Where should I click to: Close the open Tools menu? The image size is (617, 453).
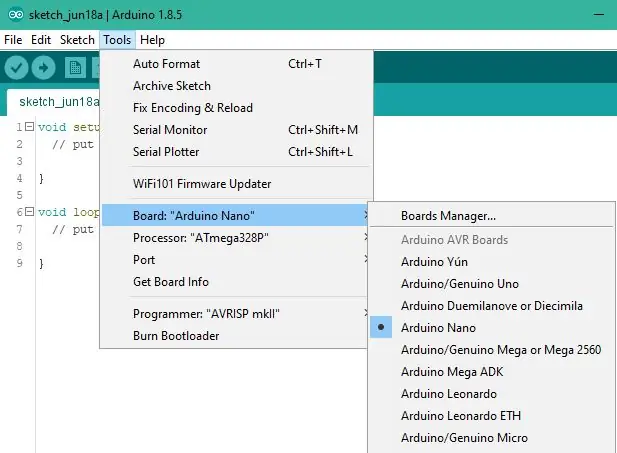click(x=117, y=40)
